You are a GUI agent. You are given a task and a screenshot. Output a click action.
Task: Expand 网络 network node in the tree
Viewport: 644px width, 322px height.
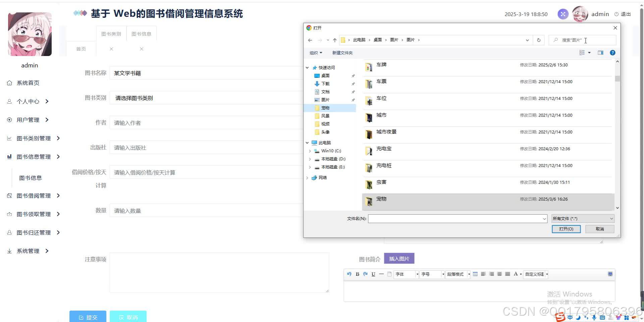click(x=307, y=178)
